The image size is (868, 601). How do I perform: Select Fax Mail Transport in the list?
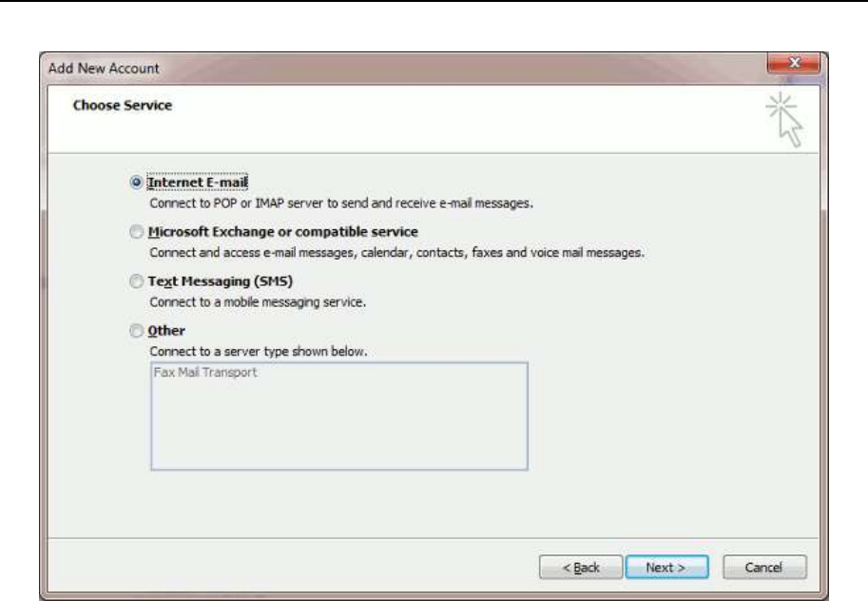205,372
